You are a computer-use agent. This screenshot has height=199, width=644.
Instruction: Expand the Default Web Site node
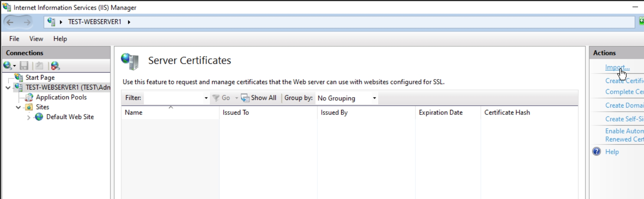[x=29, y=117]
